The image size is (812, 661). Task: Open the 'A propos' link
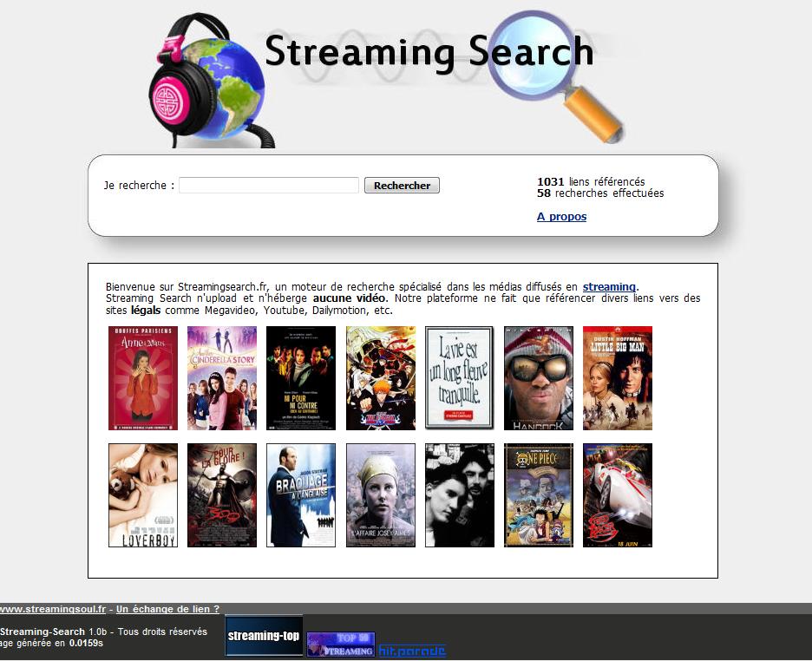point(561,217)
